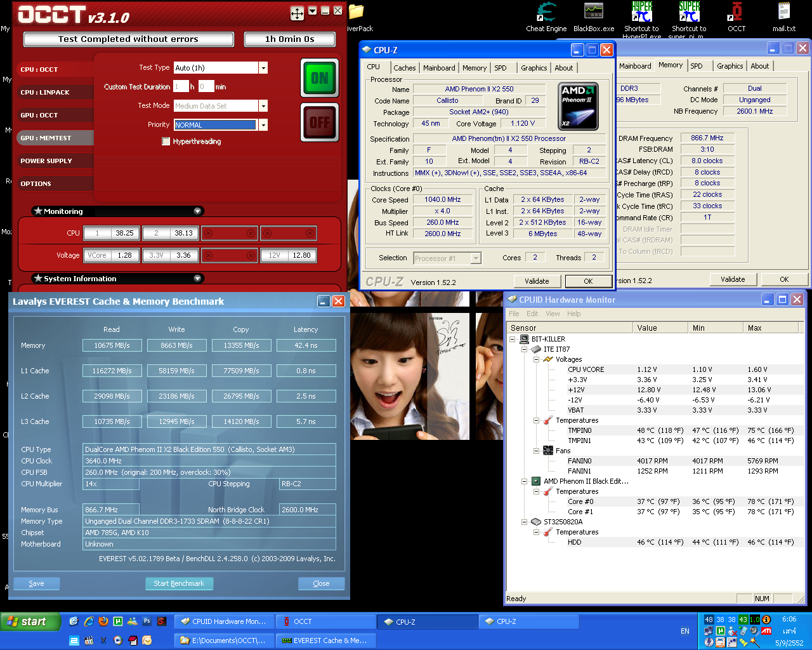Viewport: 812px width, 650px height.
Task: Collapse the BIT-KILLER tree node
Action: (x=513, y=339)
